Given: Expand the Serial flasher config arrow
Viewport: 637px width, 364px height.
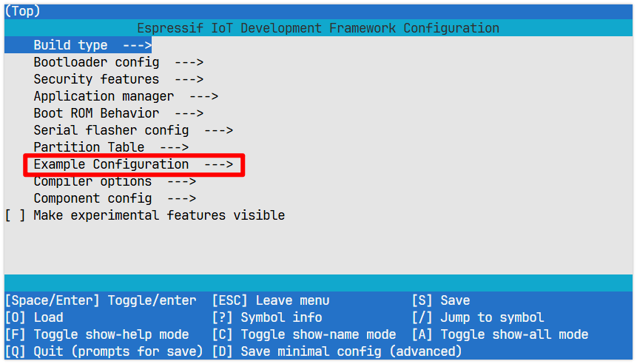Looking at the screenshot, I should click(218, 130).
